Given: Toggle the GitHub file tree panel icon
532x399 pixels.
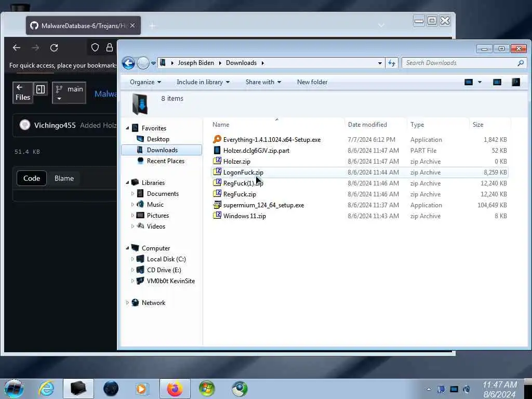Looking at the screenshot, I should (41, 89).
